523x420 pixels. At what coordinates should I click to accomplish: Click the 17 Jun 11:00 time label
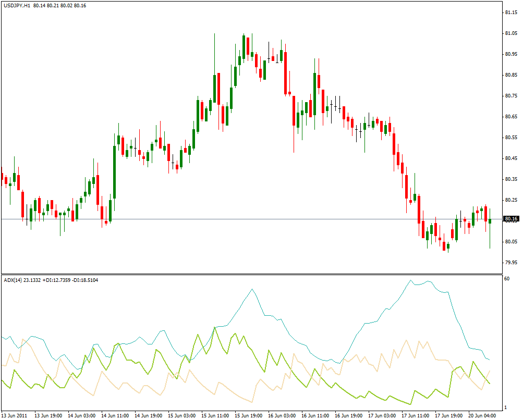point(415,416)
